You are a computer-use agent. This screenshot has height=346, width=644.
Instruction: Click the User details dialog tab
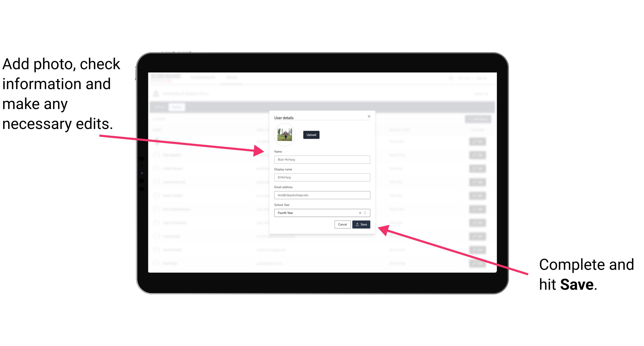(x=284, y=117)
